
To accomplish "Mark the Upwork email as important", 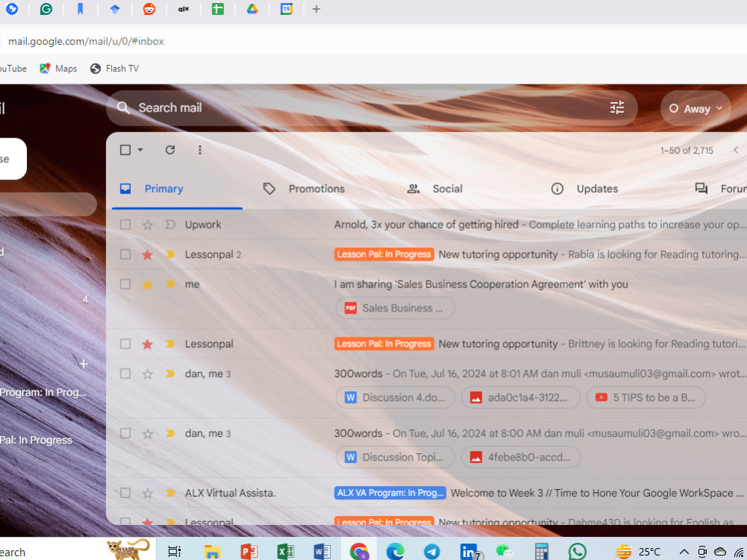I will click(x=170, y=225).
